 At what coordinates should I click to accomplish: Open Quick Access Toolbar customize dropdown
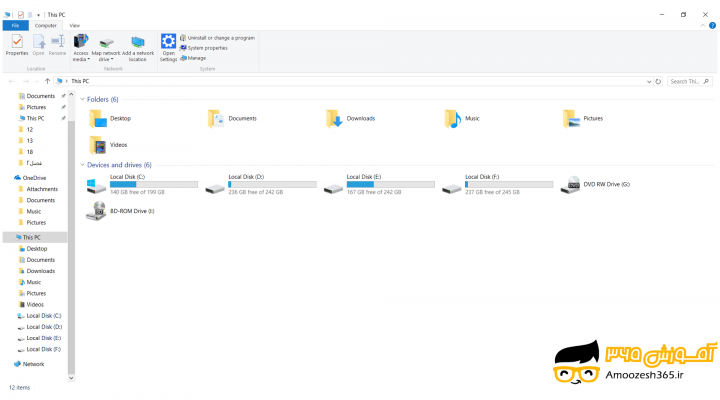click(39, 15)
